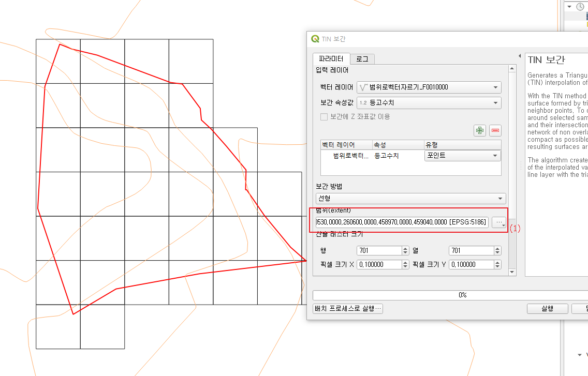Viewport: 588px width, 376px height.
Task: Expand panel arrow at top right corner
Action: (569, 6)
